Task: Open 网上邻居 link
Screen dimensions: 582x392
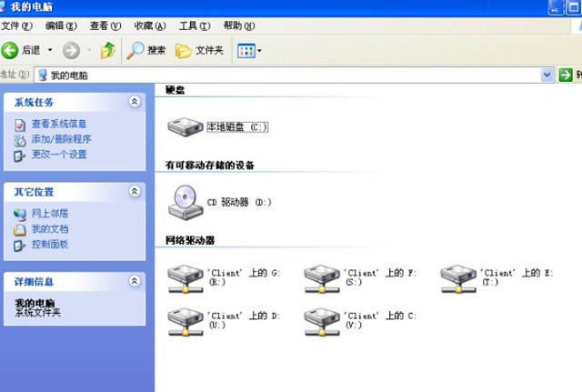Action: [x=50, y=214]
